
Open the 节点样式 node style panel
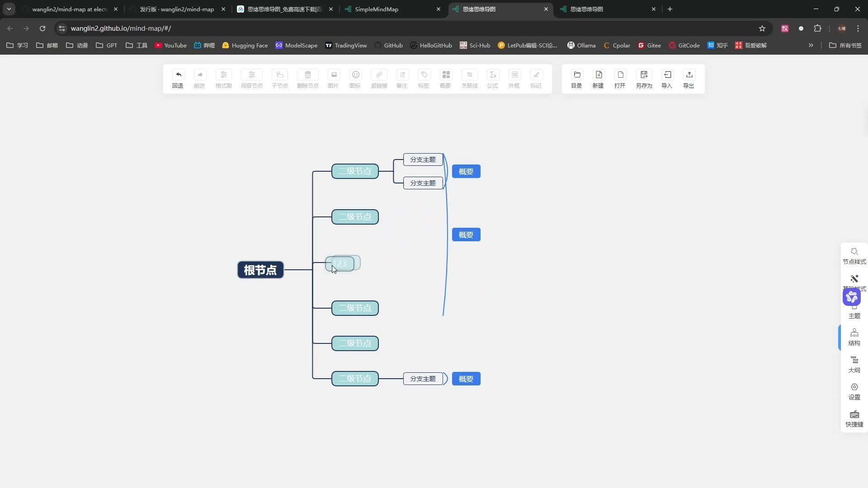coord(854,256)
